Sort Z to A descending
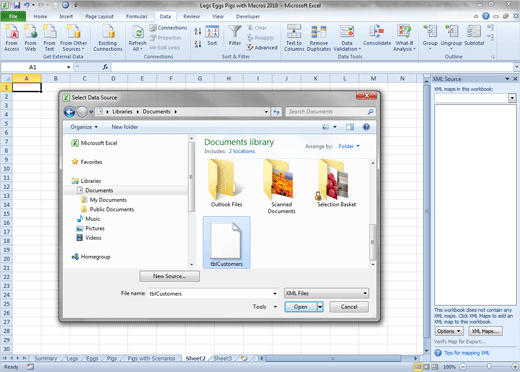520x372 pixels. click(x=198, y=44)
